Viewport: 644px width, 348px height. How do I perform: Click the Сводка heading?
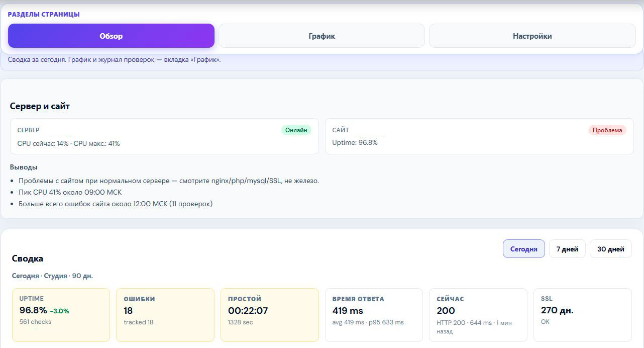click(28, 258)
